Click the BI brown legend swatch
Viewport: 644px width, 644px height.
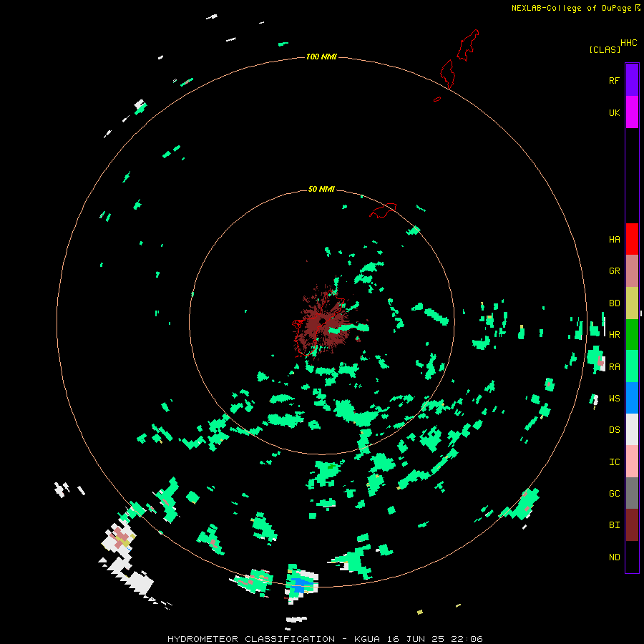[x=632, y=525]
